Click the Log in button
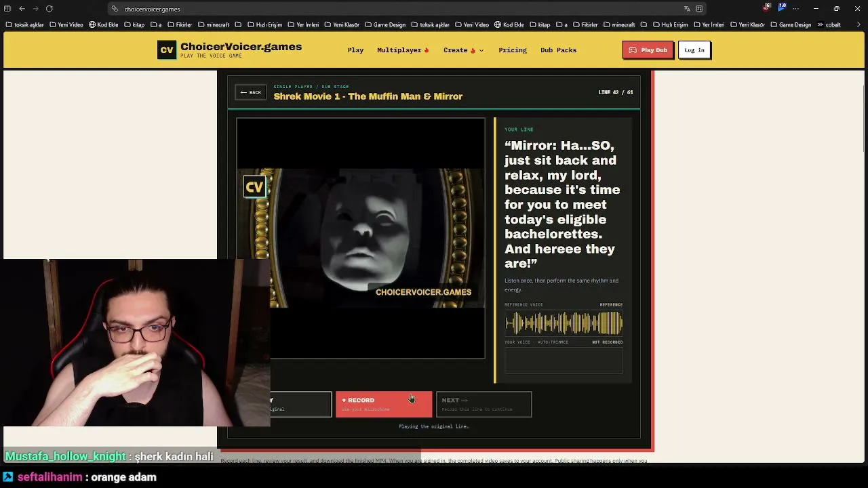Viewport: 868px width, 488px height. coord(694,50)
